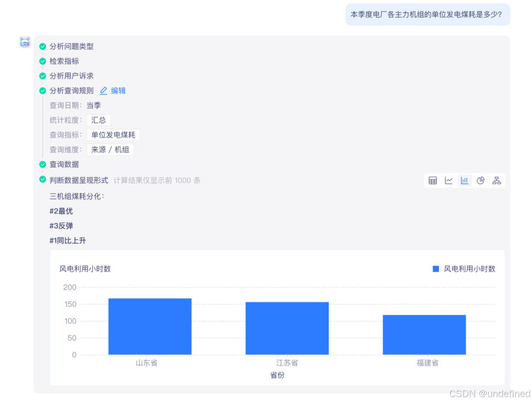The width and height of the screenshot is (532, 402).
Task: Click the 福建省 bar in chart
Action: point(424,335)
